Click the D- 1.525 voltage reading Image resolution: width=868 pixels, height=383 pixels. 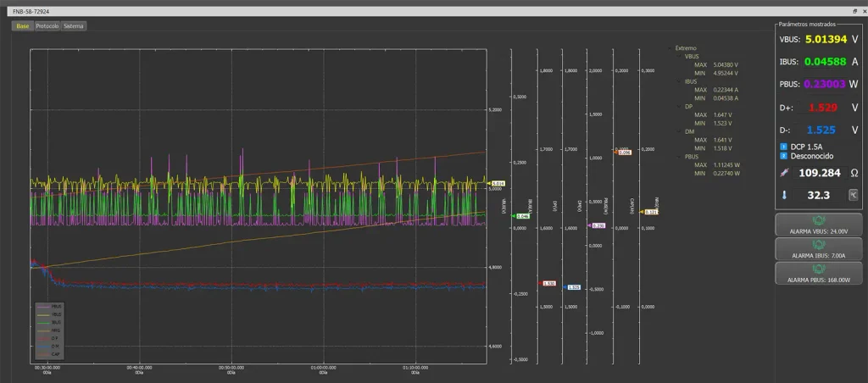[821, 130]
